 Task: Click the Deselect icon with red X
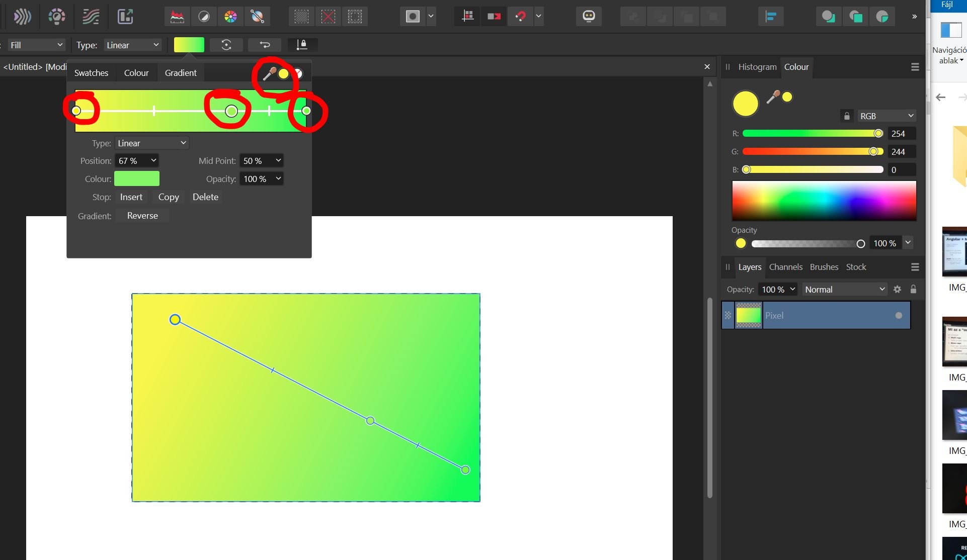tap(328, 17)
